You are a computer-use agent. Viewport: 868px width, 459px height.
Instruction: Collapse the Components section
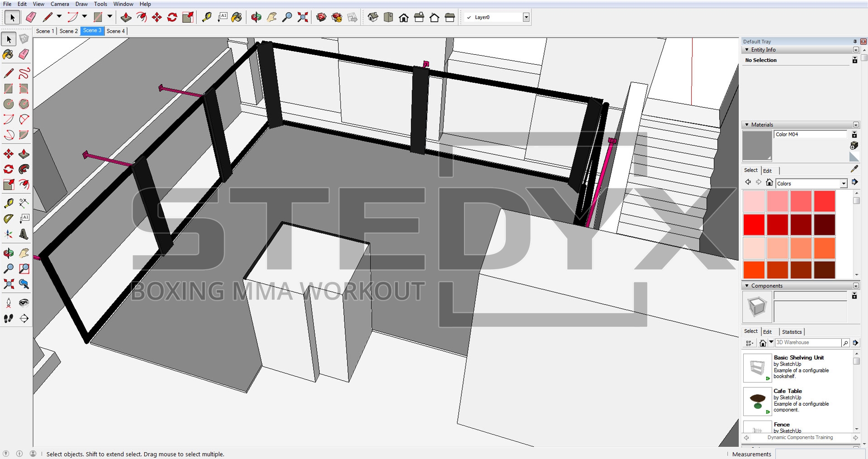pos(747,286)
